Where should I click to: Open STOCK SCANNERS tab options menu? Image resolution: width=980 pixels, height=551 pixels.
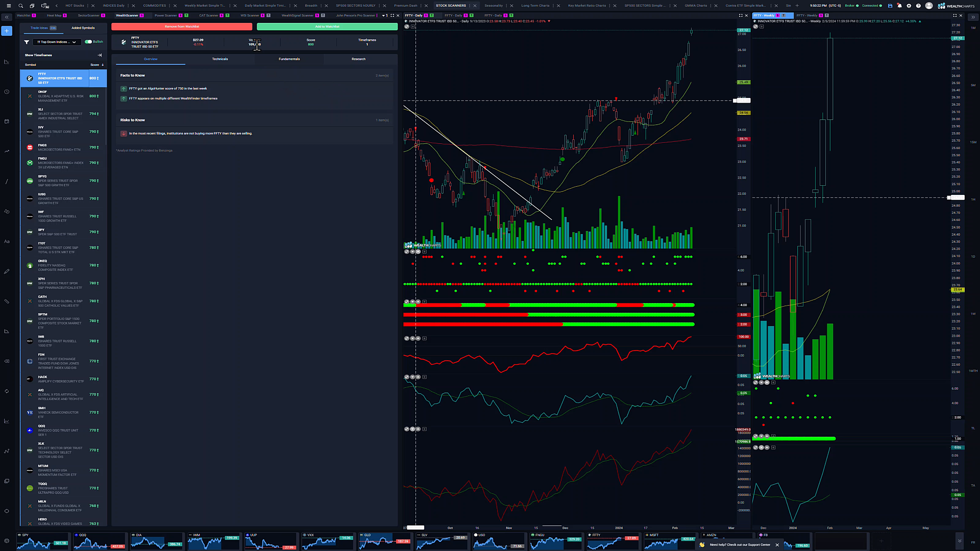[470, 6]
